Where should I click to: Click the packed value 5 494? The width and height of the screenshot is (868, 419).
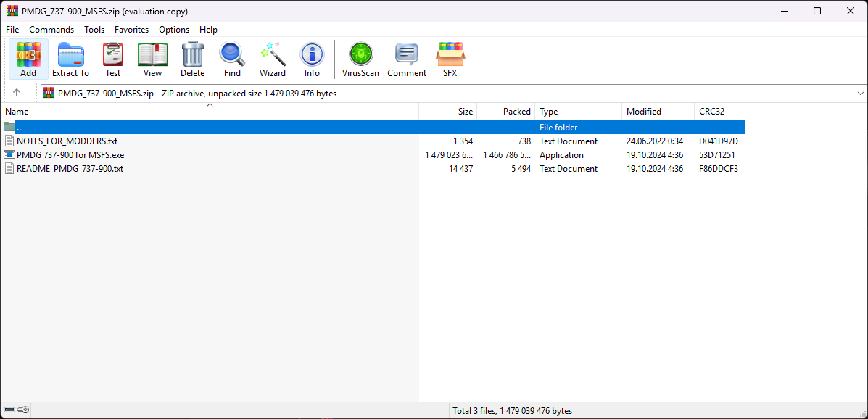point(521,169)
